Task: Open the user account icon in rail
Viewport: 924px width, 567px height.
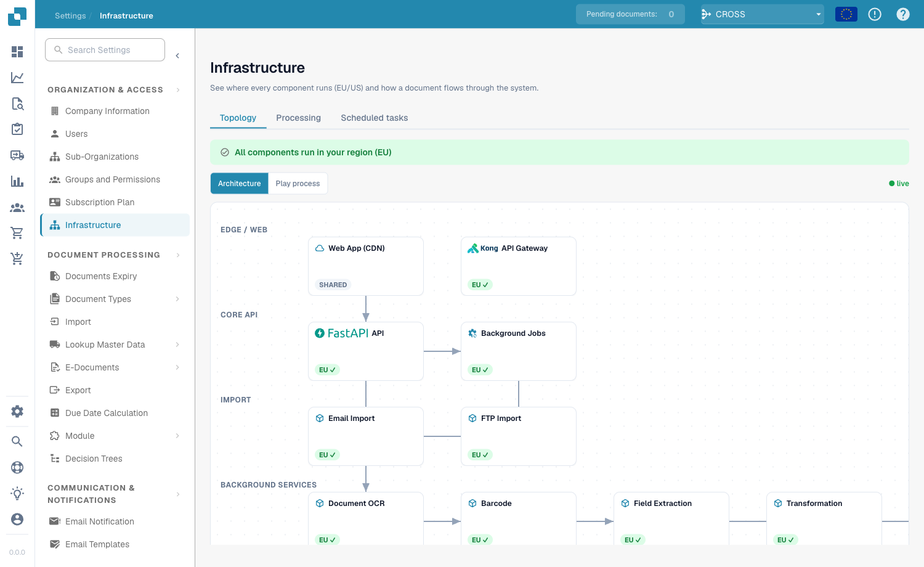Action: 17,519
